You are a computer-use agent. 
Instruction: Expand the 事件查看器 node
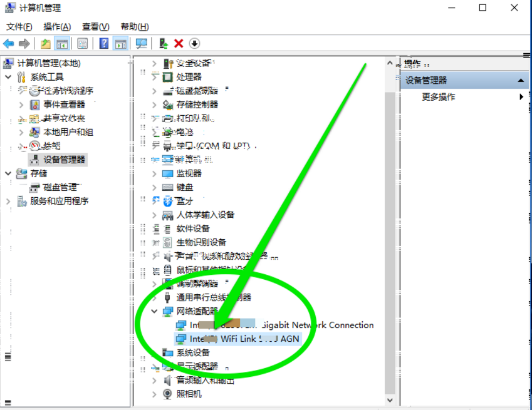[x=21, y=105]
